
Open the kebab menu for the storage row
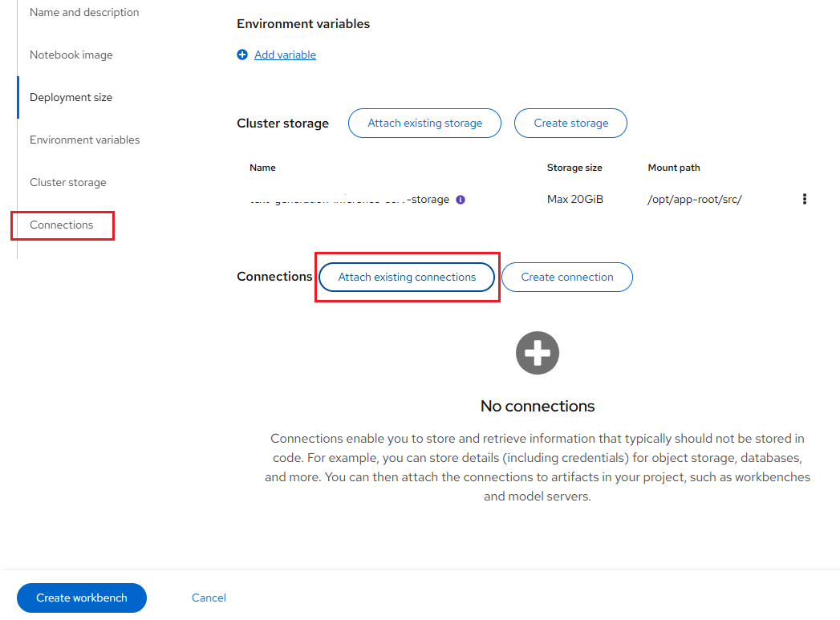coord(805,200)
